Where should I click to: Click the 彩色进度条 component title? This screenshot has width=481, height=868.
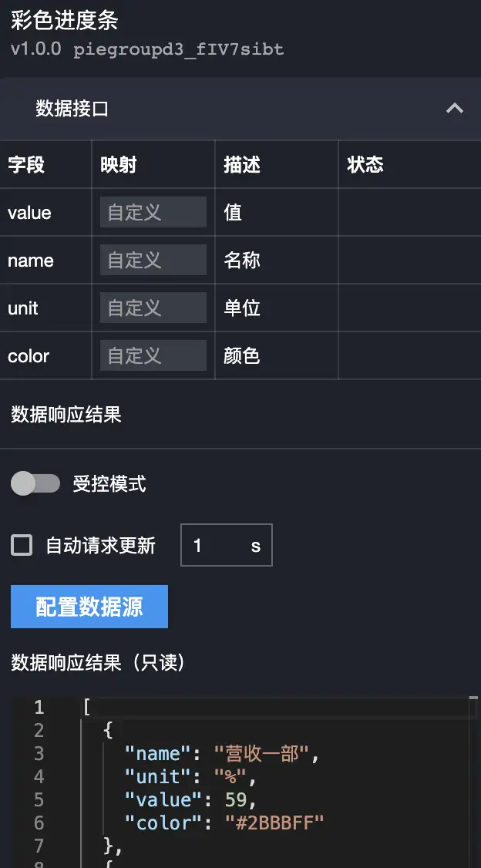pos(65,21)
